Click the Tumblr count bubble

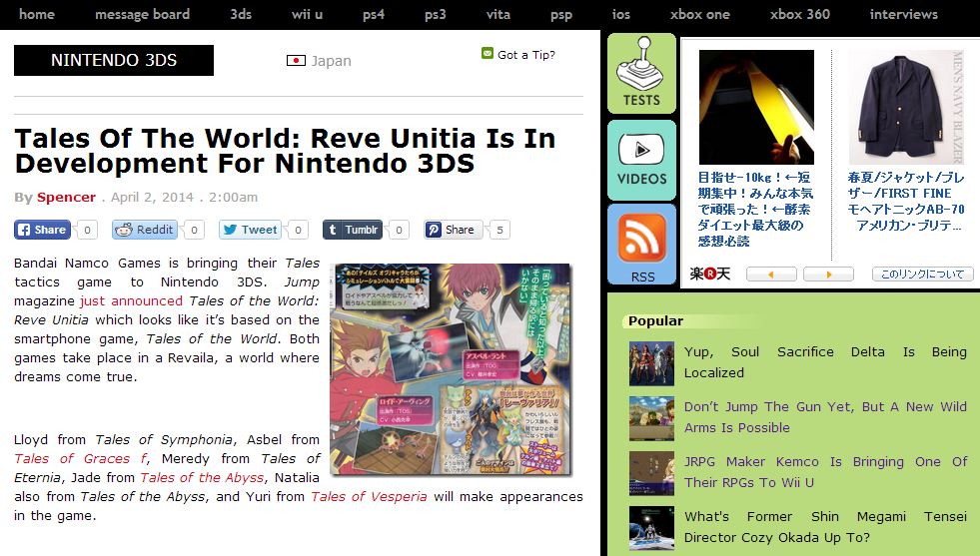click(399, 230)
